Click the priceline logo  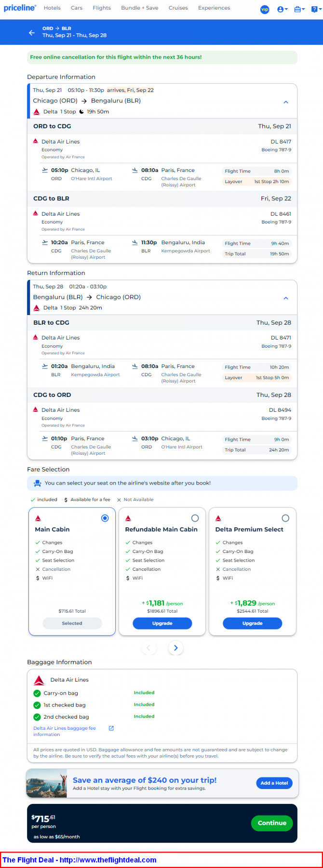[20, 8]
